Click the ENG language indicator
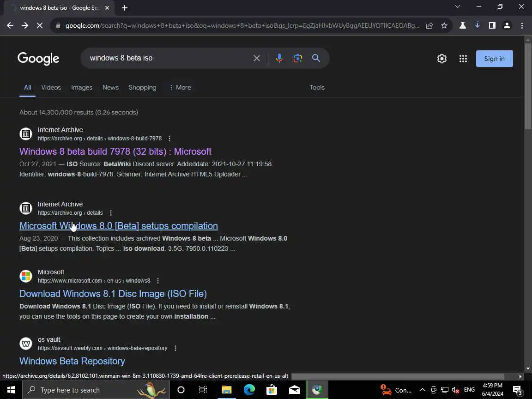 [x=469, y=390]
